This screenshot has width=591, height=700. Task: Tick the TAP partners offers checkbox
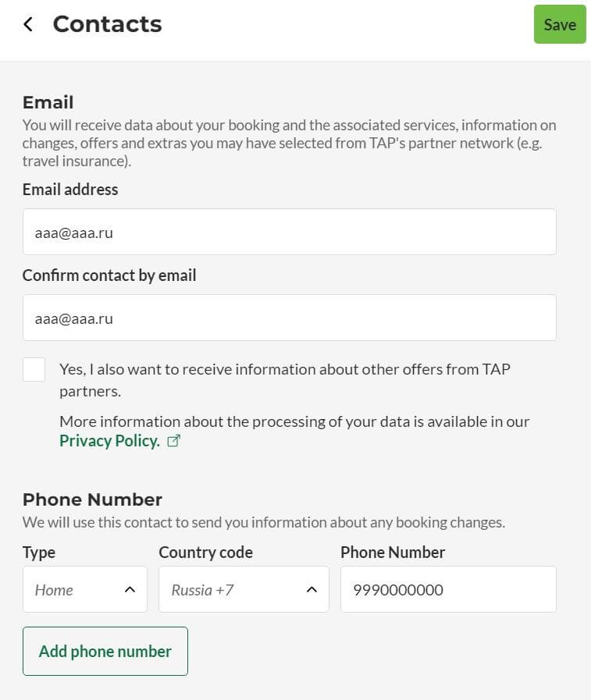pyautogui.click(x=34, y=369)
